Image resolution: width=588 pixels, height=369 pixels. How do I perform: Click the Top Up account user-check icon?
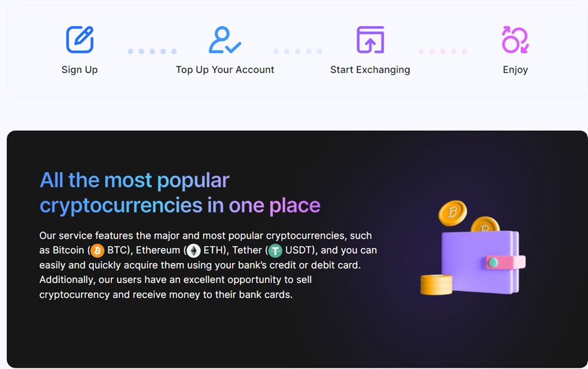(x=225, y=39)
